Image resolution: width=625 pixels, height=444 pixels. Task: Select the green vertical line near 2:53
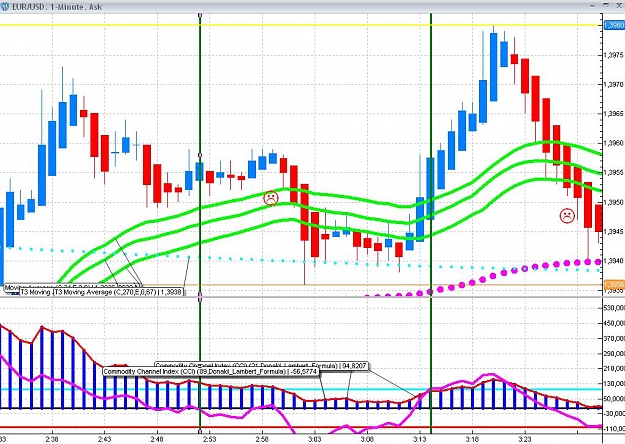[x=200, y=223]
